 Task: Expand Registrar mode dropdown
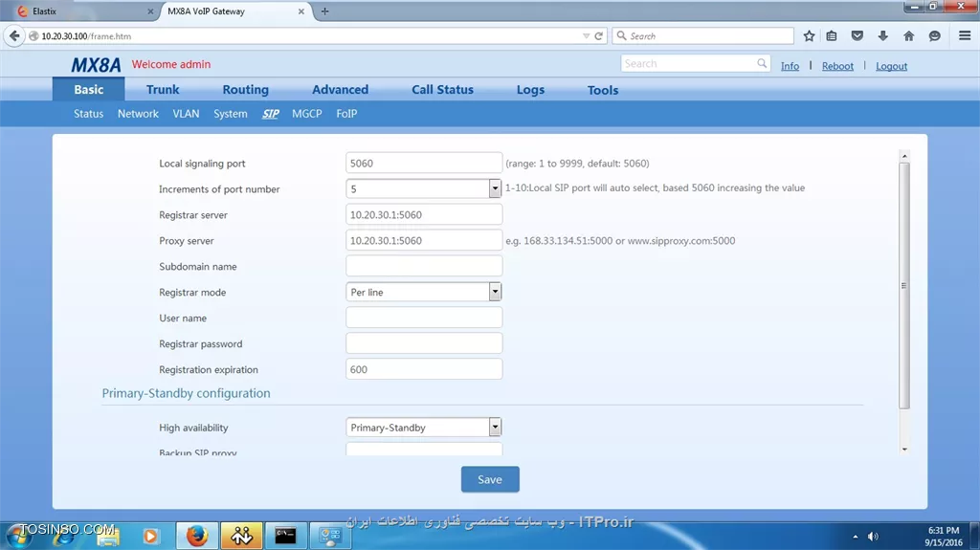pyautogui.click(x=495, y=291)
